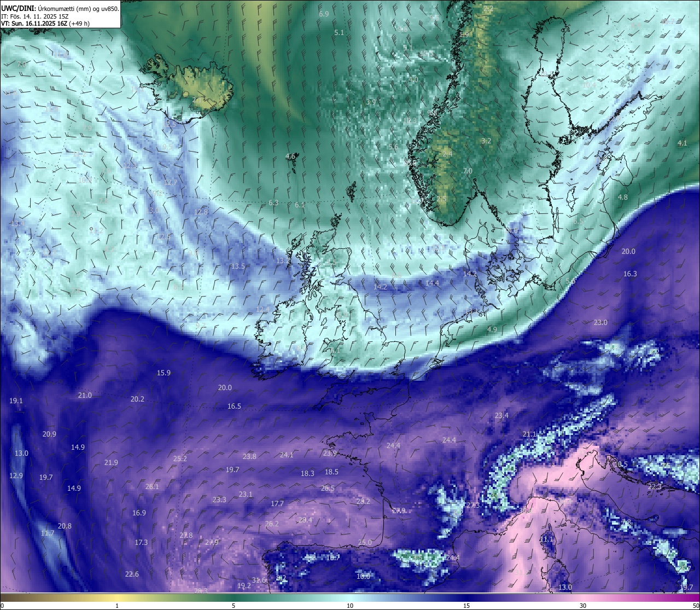Click the 15.9 value label

point(164,373)
